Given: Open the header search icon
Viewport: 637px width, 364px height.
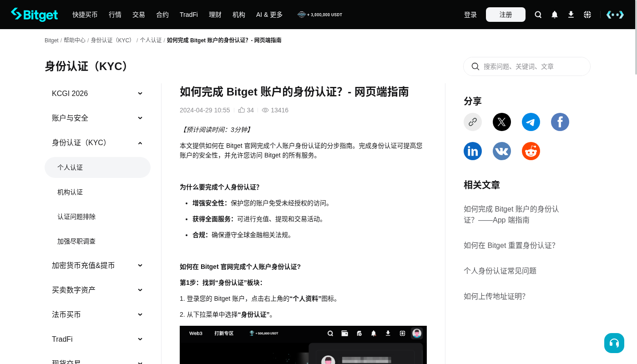Looking at the screenshot, I should pyautogui.click(x=538, y=15).
